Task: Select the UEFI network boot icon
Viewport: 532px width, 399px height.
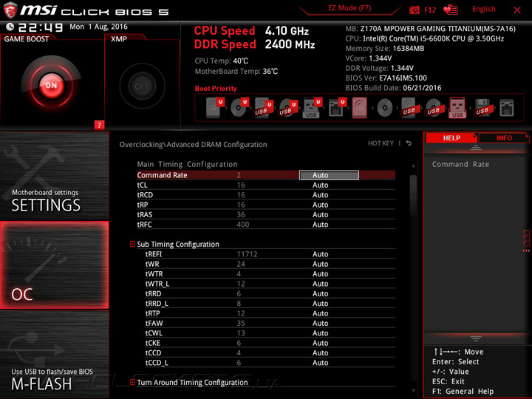Action: [337, 108]
